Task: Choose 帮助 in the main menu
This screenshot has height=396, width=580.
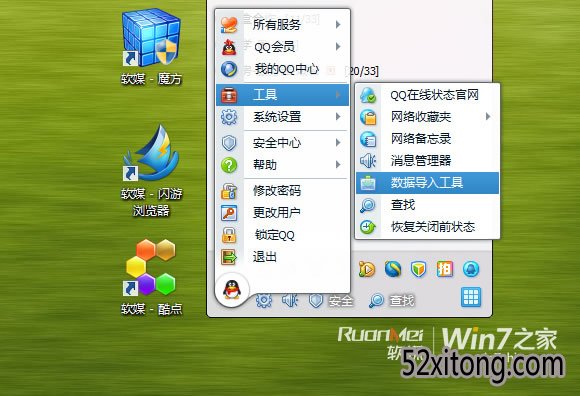Action: click(282, 165)
